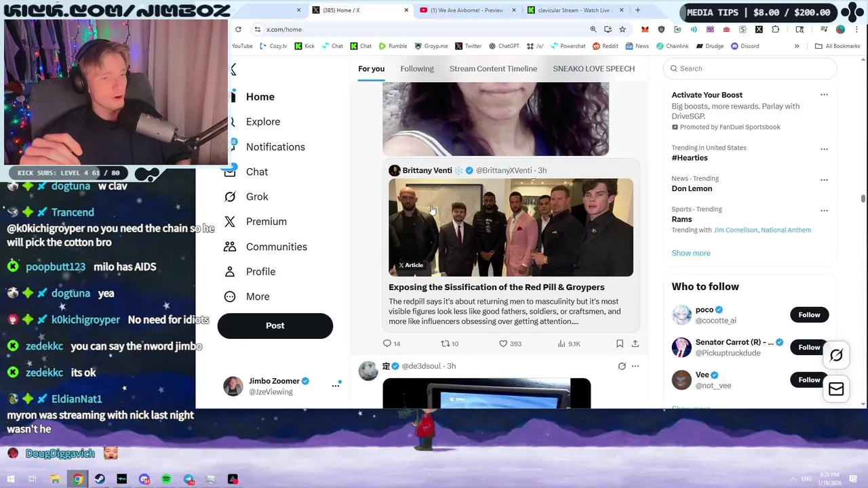Open the Rumble bookmark
The image size is (868, 488).
[x=393, y=46]
